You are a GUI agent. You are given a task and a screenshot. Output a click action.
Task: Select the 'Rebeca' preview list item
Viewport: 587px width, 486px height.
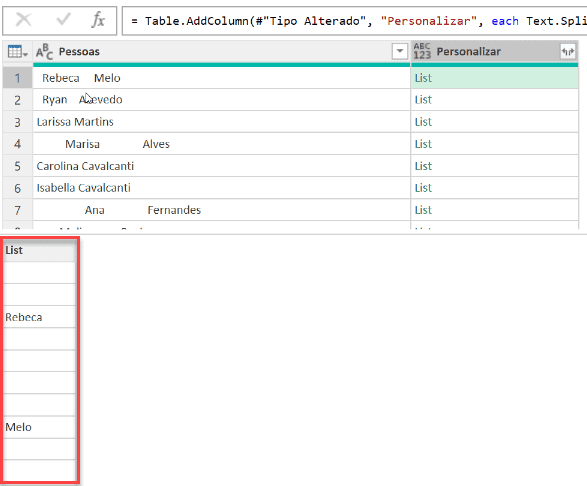39,317
